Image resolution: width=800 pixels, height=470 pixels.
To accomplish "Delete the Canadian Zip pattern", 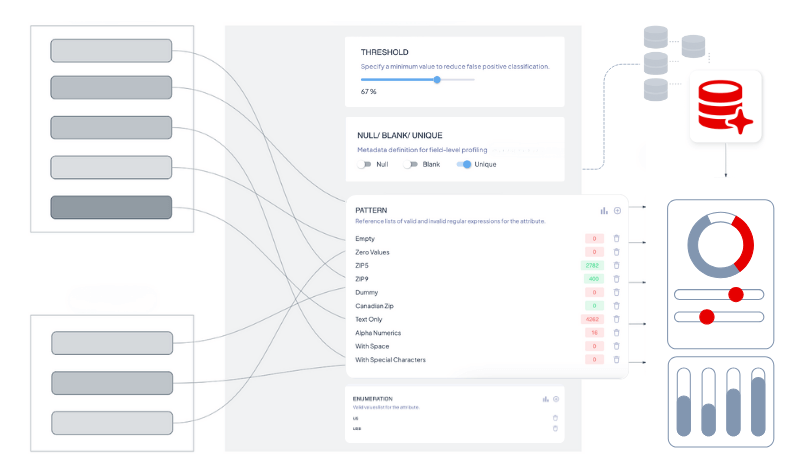I will point(617,305).
